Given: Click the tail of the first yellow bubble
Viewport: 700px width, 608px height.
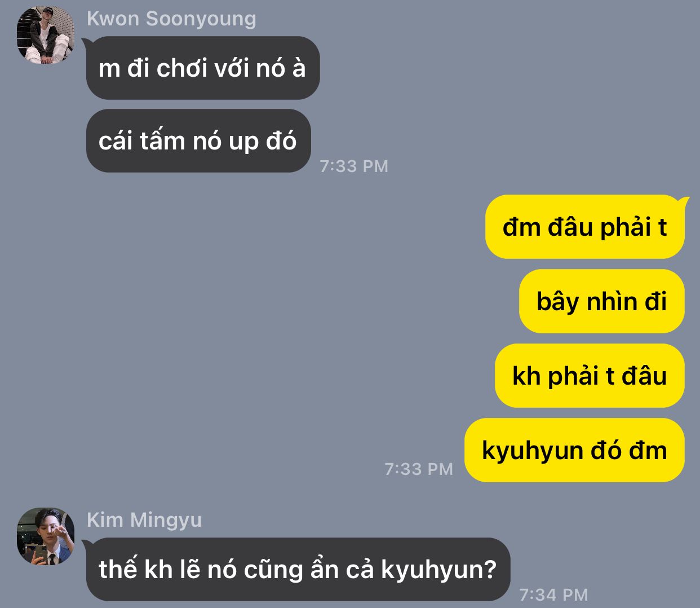Looking at the screenshot, I should (x=684, y=201).
